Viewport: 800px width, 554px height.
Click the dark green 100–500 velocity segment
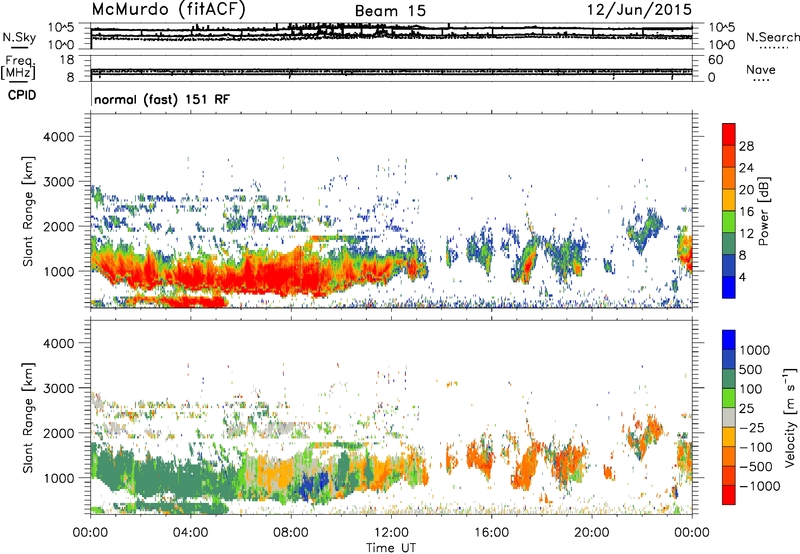[x=729, y=379]
